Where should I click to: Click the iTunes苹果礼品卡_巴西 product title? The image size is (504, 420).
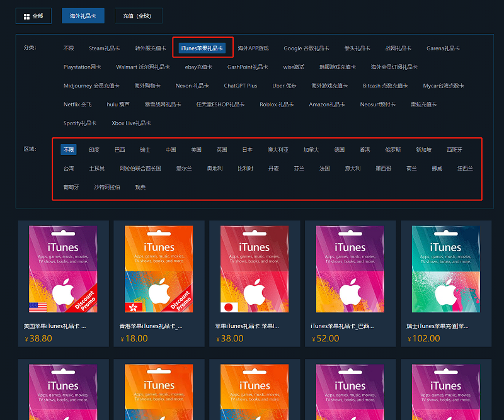342,326
